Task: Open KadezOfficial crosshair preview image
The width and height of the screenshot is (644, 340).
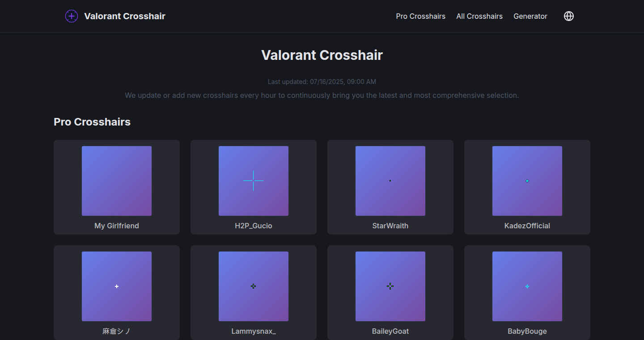Action: click(527, 181)
